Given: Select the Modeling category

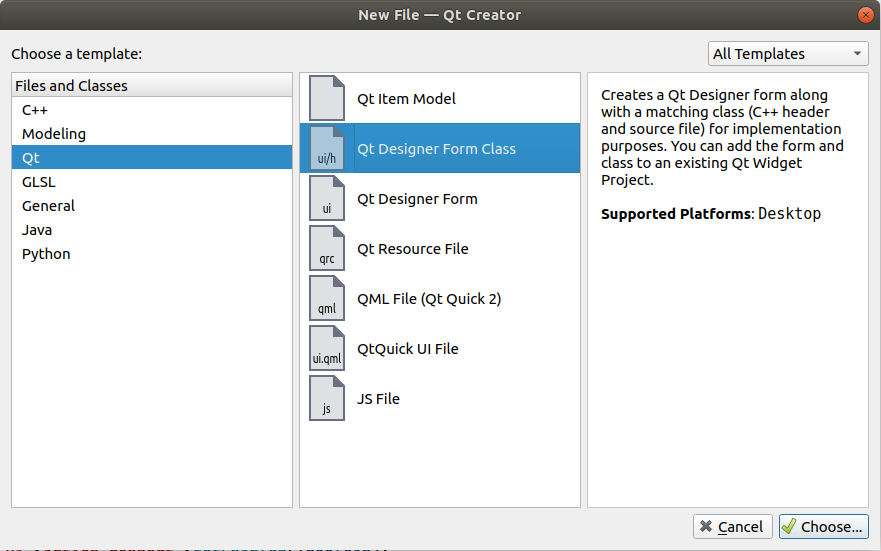Looking at the screenshot, I should 152,134.
